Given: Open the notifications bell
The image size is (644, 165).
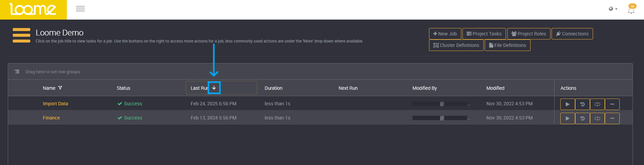Looking at the screenshot, I should click(x=631, y=9).
